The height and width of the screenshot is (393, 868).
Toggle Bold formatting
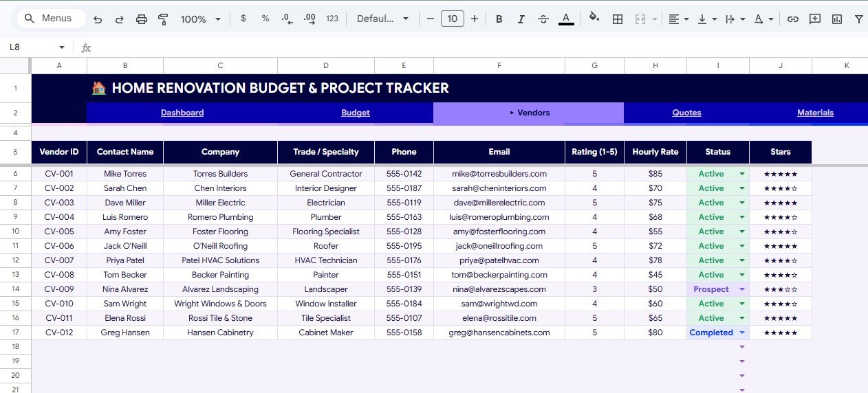(x=499, y=19)
